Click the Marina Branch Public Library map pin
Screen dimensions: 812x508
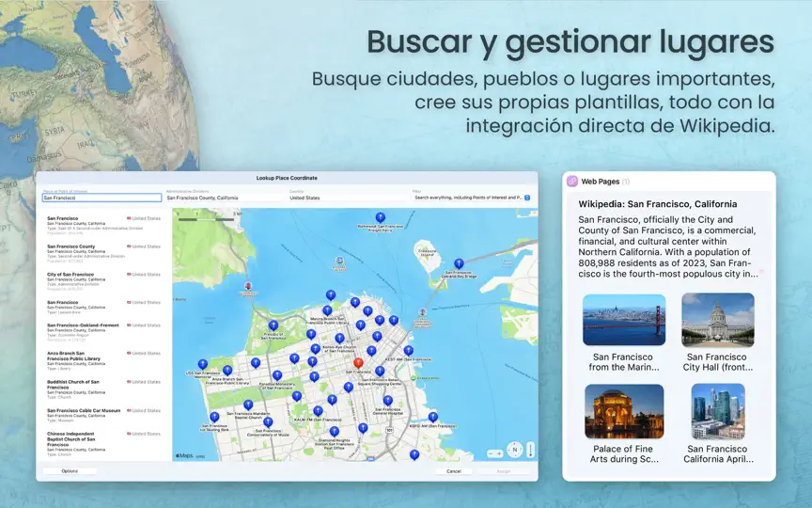coord(327,311)
